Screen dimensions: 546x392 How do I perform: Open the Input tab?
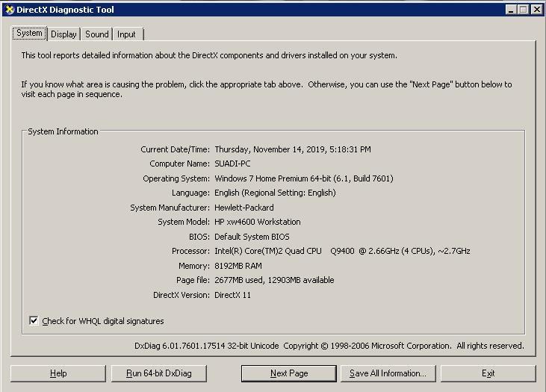pyautogui.click(x=126, y=34)
